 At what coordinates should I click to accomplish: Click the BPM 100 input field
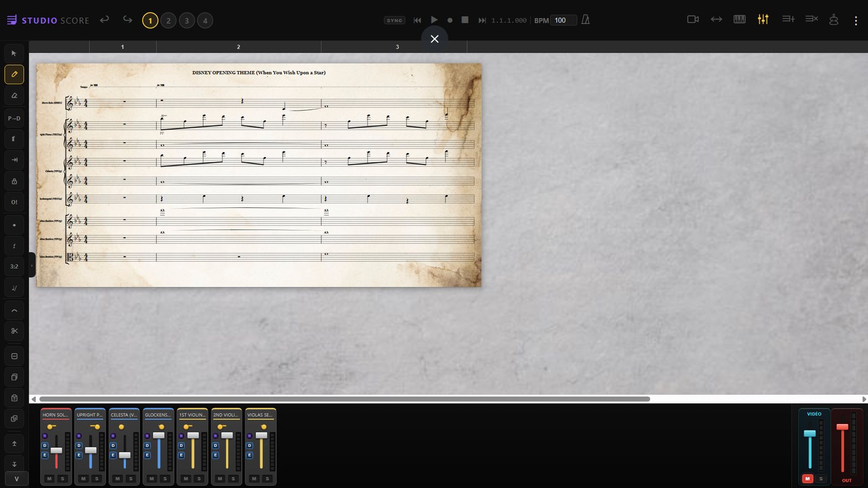pyautogui.click(x=564, y=20)
